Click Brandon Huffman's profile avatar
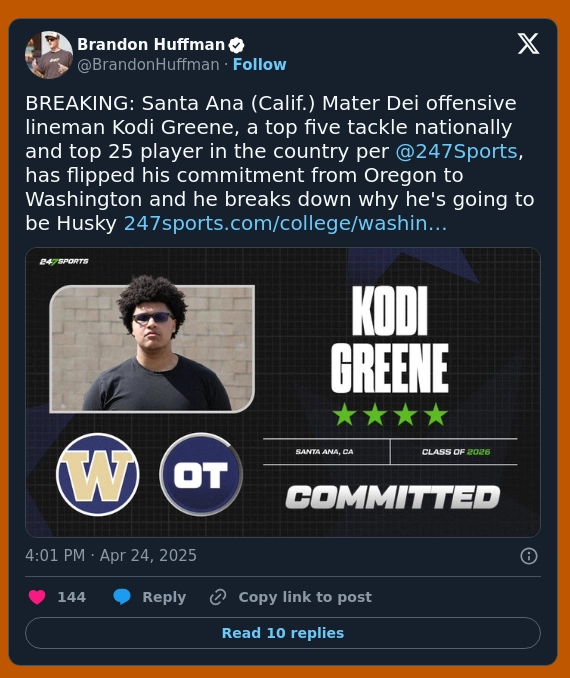This screenshot has height=678, width=570. tap(49, 54)
